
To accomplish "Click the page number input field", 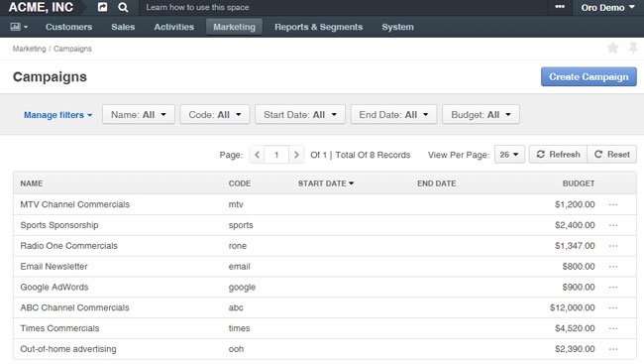I will 276,155.
